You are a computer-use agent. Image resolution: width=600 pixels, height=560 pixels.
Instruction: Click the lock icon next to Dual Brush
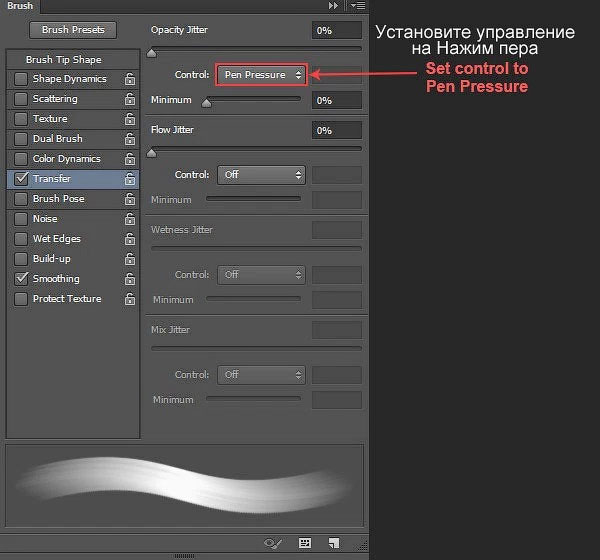(130, 139)
